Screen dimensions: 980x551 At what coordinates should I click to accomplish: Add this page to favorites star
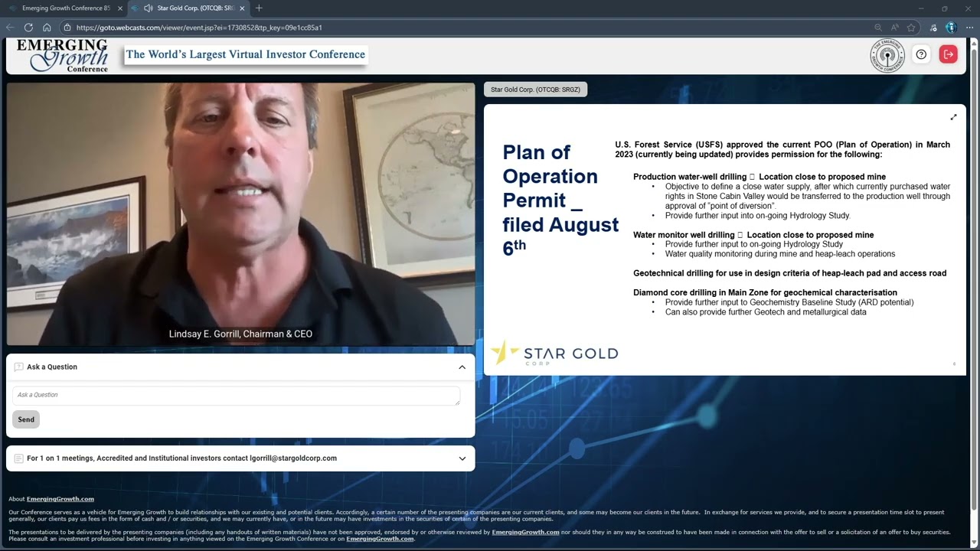(x=911, y=28)
